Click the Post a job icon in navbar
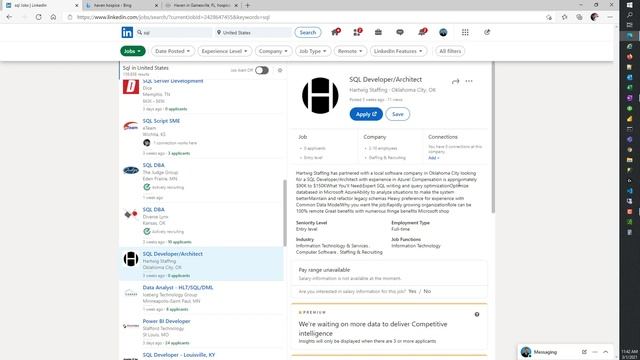The width and height of the screenshot is (640, 360). click(x=487, y=32)
